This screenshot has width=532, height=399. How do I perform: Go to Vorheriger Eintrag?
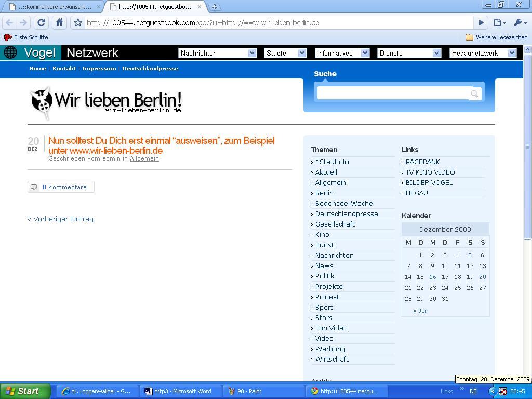[61, 219]
